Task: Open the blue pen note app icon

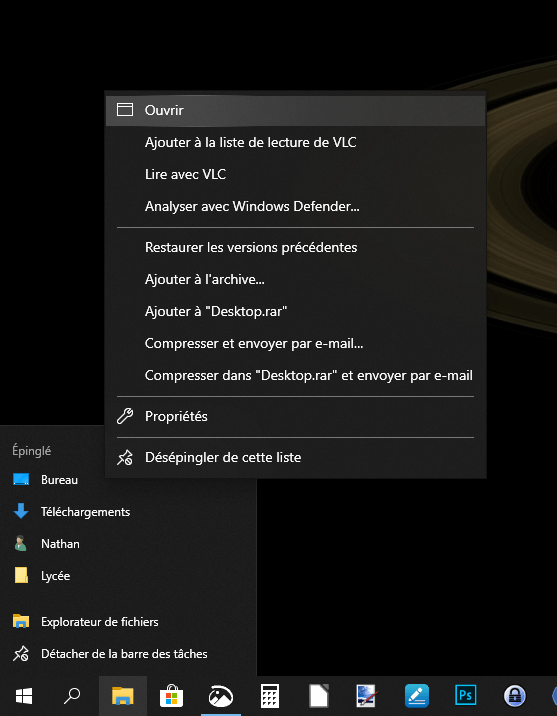Action: click(416, 696)
